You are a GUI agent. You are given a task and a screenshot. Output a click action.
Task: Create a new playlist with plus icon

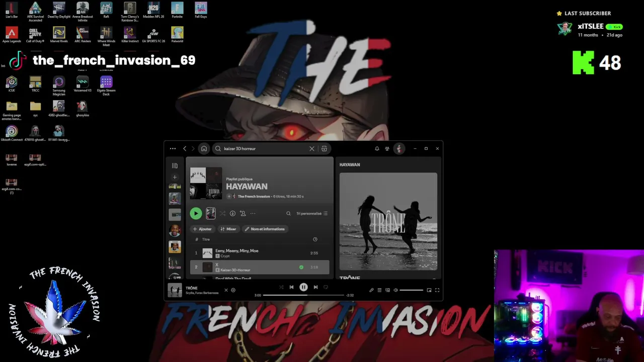(x=175, y=177)
